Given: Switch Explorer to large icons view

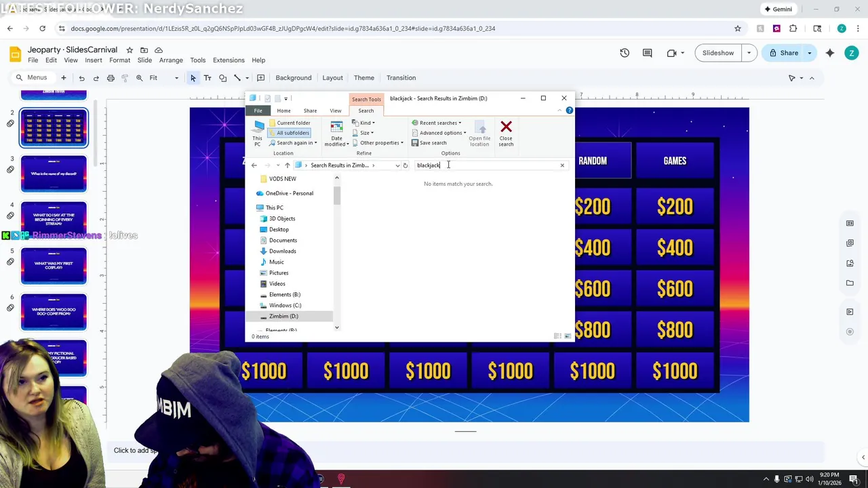Looking at the screenshot, I should 568,336.
